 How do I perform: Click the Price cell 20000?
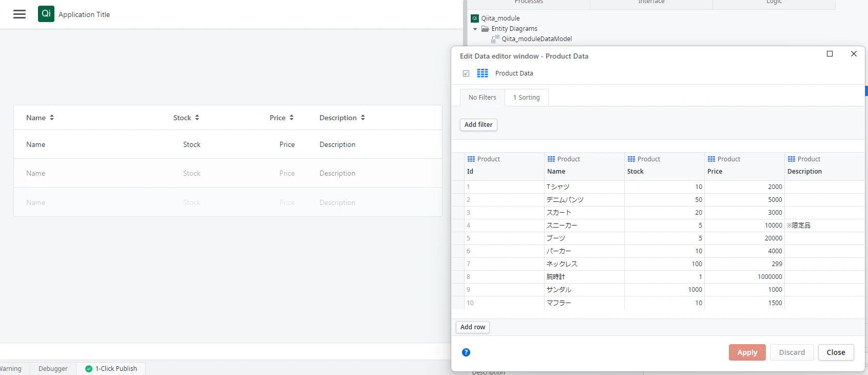pyautogui.click(x=744, y=238)
